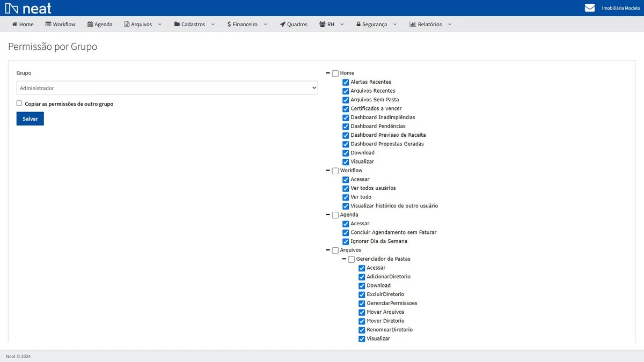
Task: Collapse the Gerenciador de Pastas node
Action: click(x=344, y=259)
